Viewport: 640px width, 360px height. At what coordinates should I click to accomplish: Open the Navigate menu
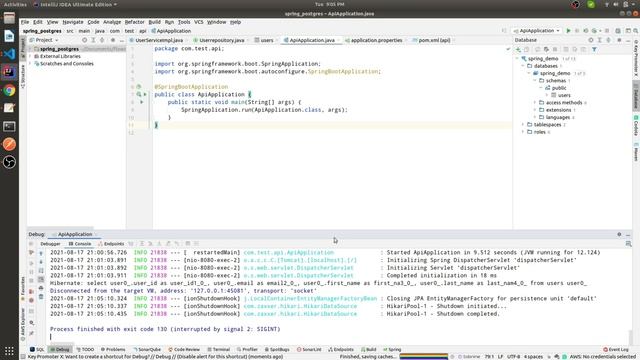[x=73, y=22]
